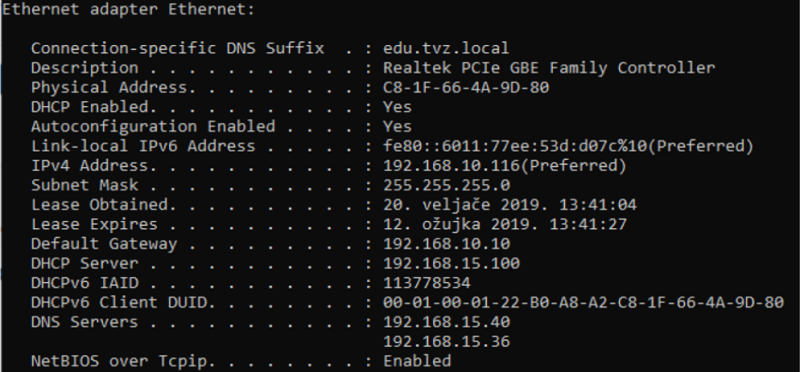Click the subnet mask 255.255.255.0
Screen dimensions: 800x372
point(446,185)
